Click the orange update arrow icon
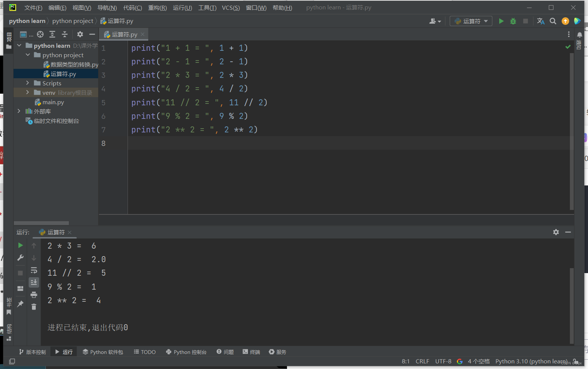This screenshot has height=369, width=588. tap(565, 21)
